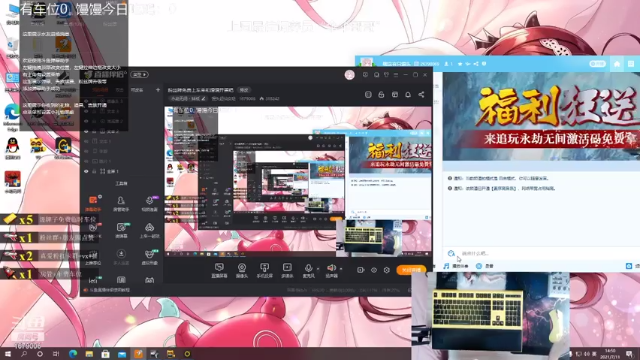Viewport: 640px width, 360px height.
Task: Click the lock icon in stream header
Action: pyautogui.click(x=381, y=94)
